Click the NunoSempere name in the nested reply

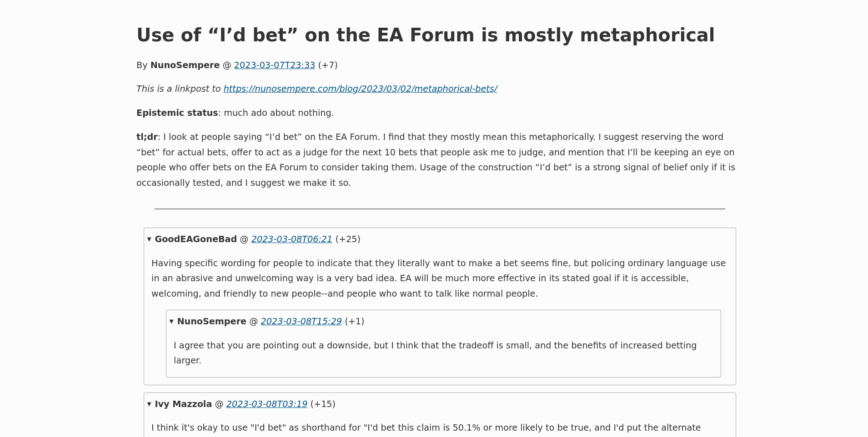tap(212, 322)
